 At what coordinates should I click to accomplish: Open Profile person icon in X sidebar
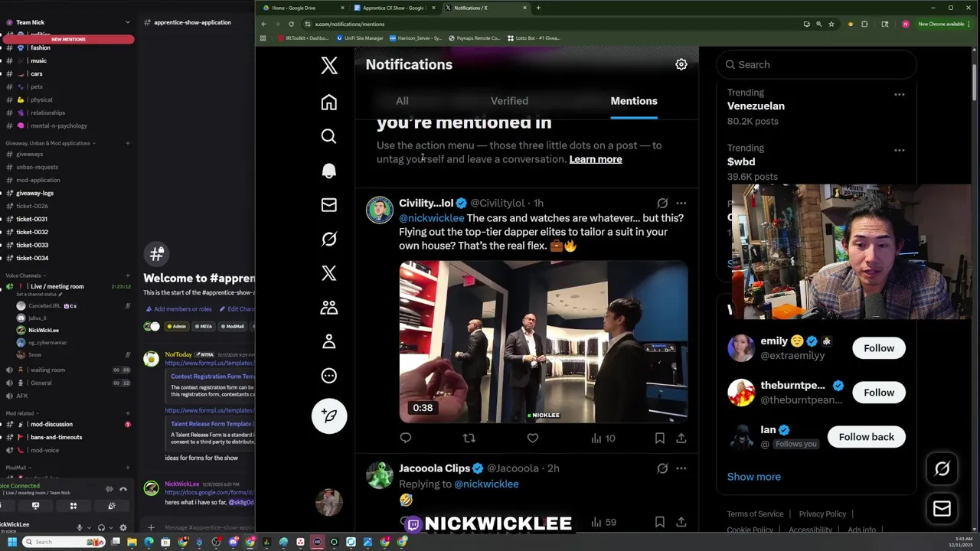328,341
